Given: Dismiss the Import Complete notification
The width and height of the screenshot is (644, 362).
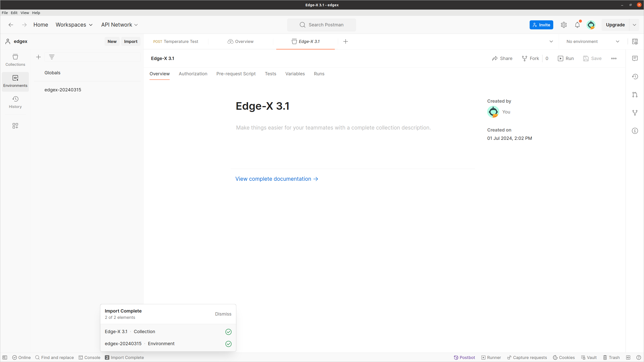Looking at the screenshot, I should coord(223,314).
